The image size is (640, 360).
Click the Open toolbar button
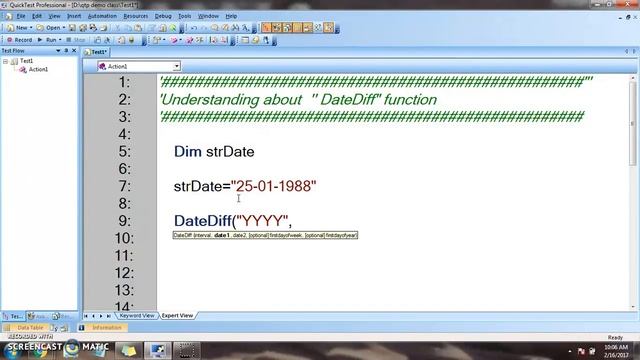coord(49,28)
